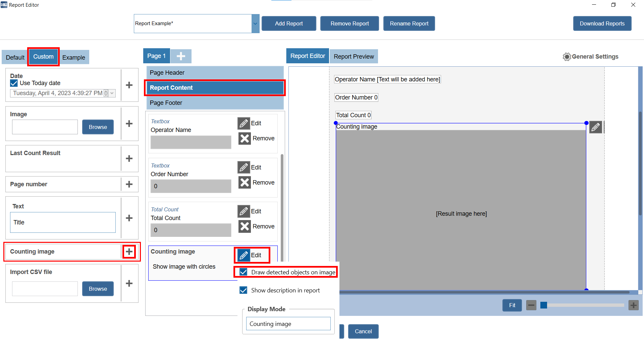Viewport: 644px width, 344px height.
Task: Click the plus icon beside Counting image
Action: coord(129,252)
